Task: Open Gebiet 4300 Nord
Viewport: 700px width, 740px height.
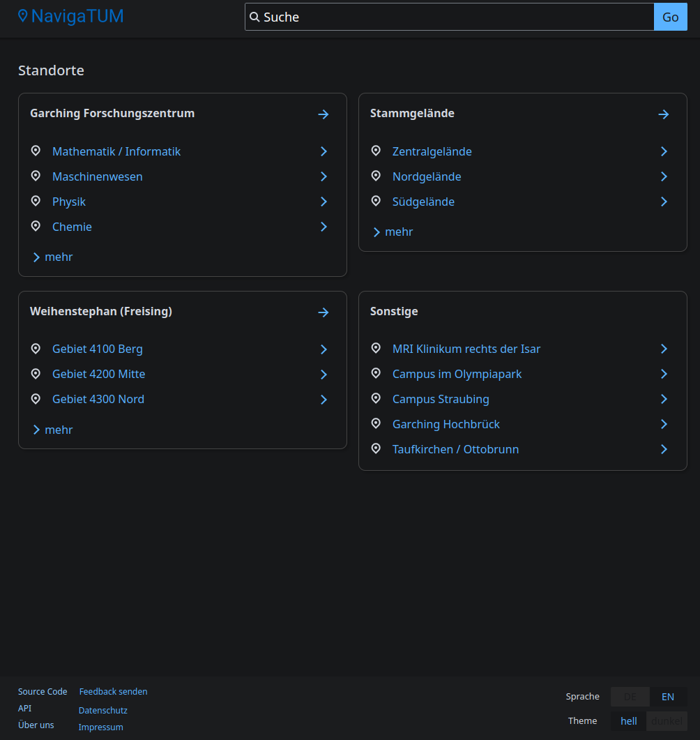Action: coord(98,399)
